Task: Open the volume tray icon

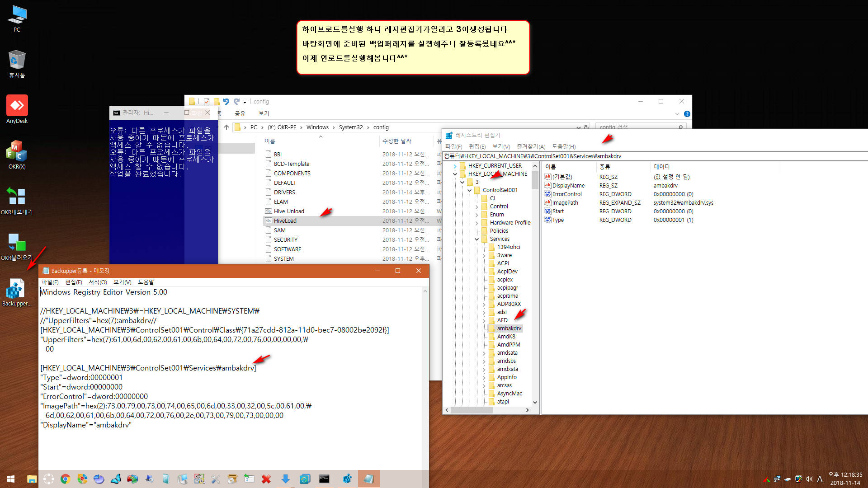Action: tap(809, 479)
